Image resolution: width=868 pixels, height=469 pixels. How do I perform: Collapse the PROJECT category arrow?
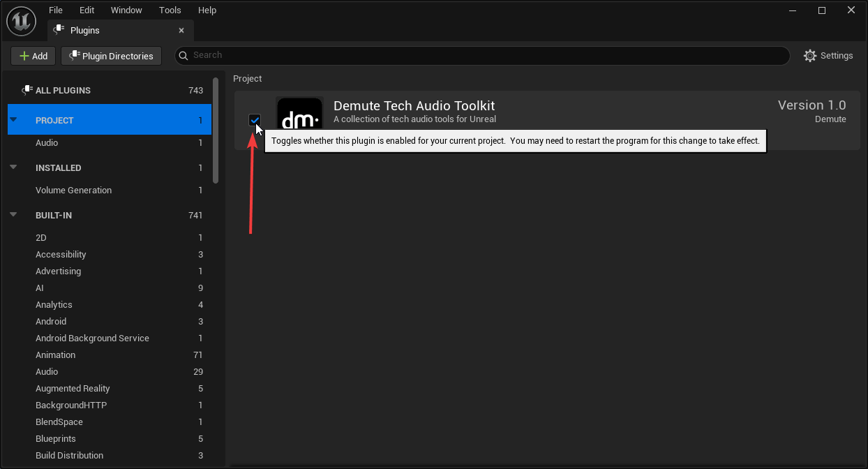(x=13, y=120)
